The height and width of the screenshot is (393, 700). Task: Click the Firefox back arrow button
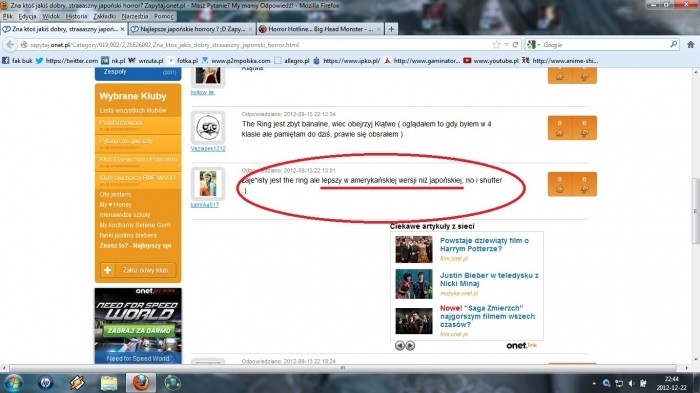pyautogui.click(x=10, y=45)
